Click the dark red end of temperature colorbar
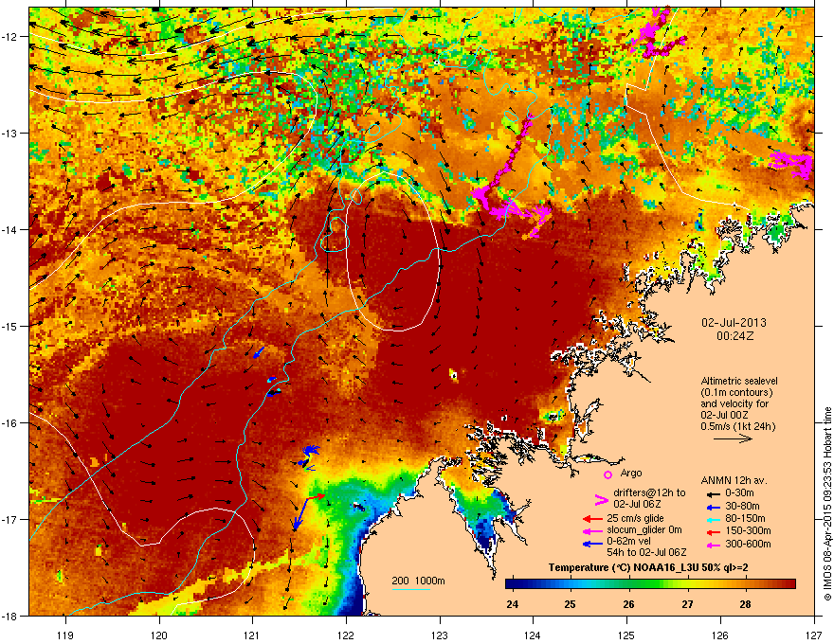834x644 pixels. pos(789,584)
